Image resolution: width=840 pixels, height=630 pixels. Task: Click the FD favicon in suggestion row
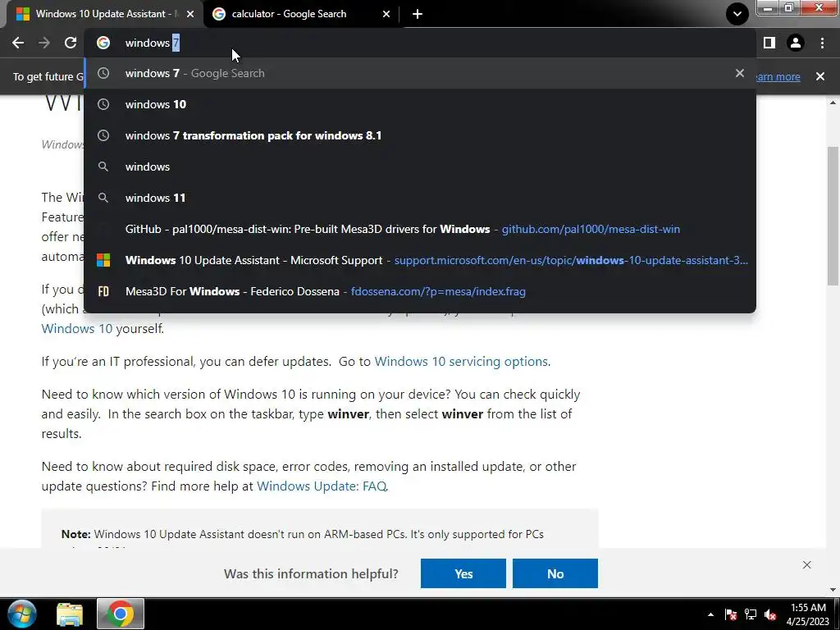(x=103, y=291)
